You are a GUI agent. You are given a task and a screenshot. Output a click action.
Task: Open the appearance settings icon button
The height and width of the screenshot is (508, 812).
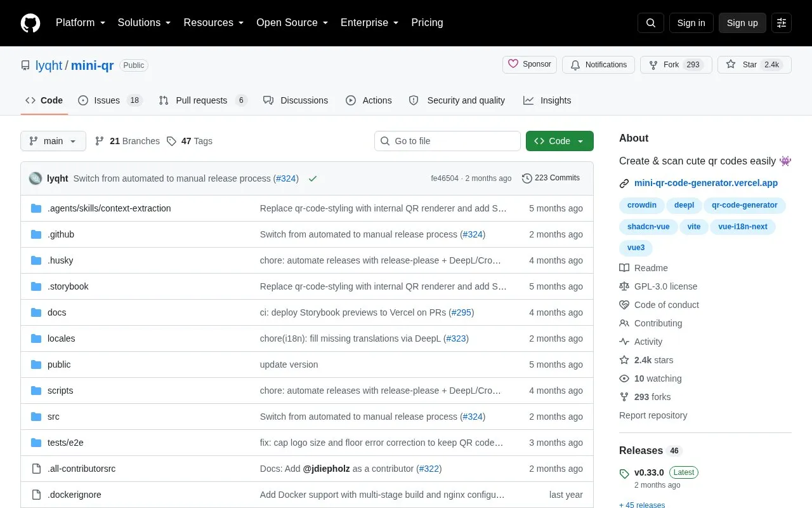coord(782,23)
